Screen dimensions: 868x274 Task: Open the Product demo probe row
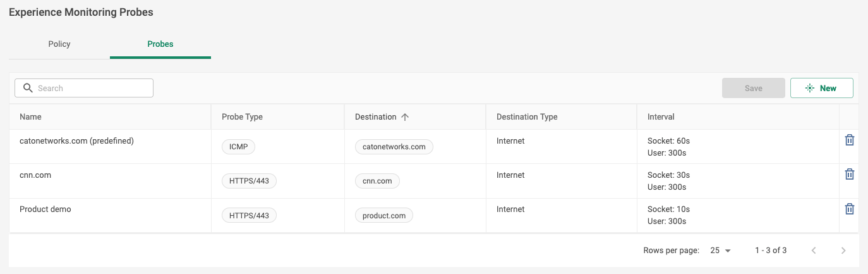(x=433, y=215)
